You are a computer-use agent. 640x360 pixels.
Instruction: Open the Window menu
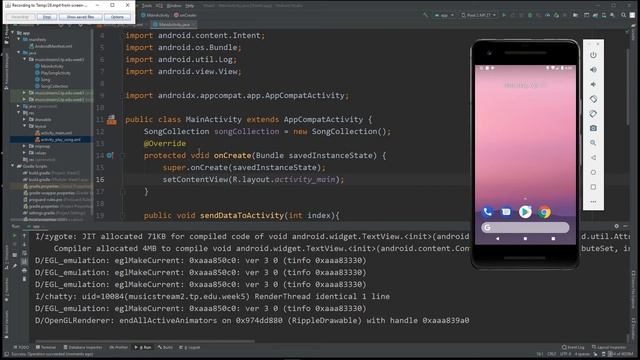(x=174, y=6)
